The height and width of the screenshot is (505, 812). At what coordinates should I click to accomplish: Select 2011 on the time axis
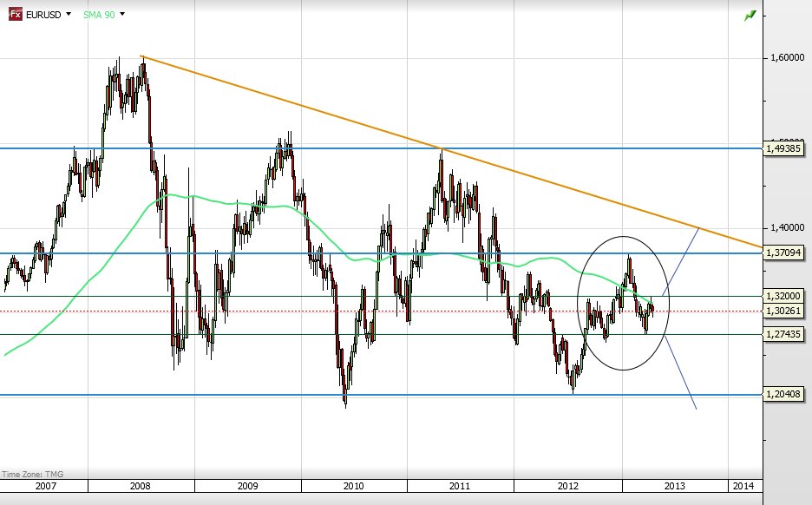point(460,486)
